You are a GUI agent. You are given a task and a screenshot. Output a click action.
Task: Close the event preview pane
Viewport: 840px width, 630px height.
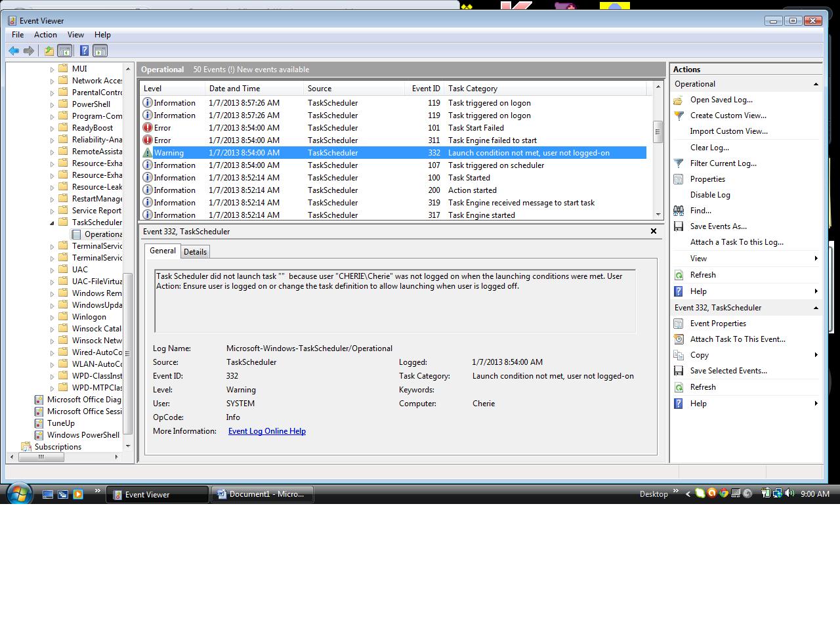pos(653,231)
